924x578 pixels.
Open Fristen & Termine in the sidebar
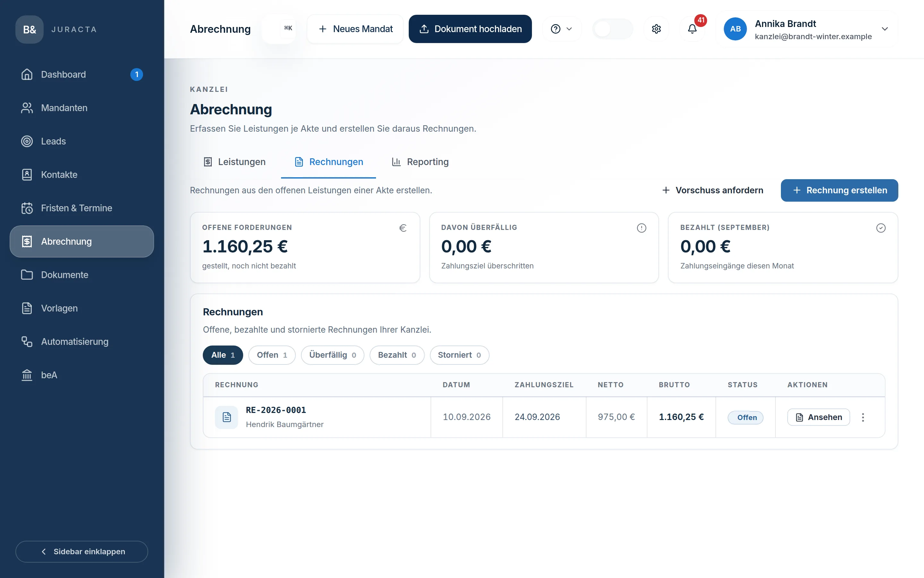82,208
